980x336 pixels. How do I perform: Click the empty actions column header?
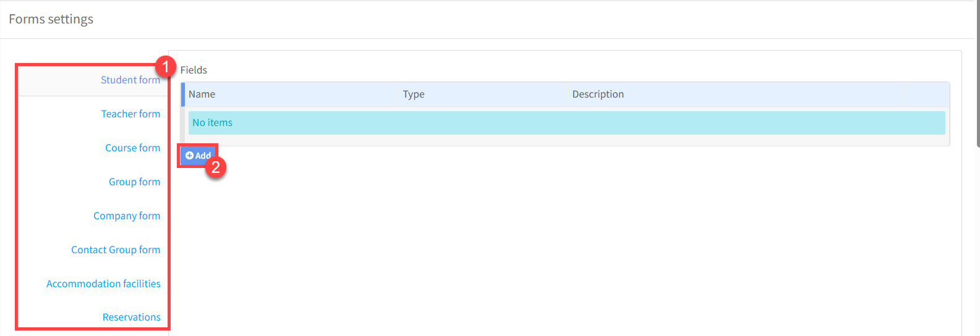925,94
